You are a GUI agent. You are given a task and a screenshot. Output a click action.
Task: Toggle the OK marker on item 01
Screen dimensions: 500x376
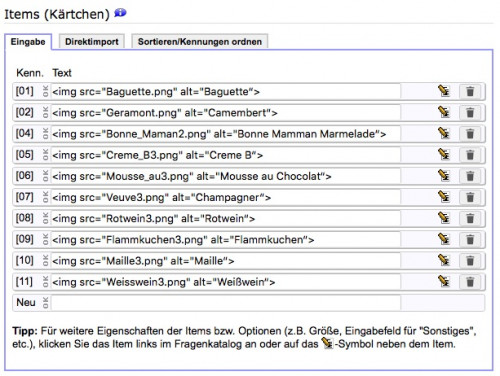coord(45,91)
